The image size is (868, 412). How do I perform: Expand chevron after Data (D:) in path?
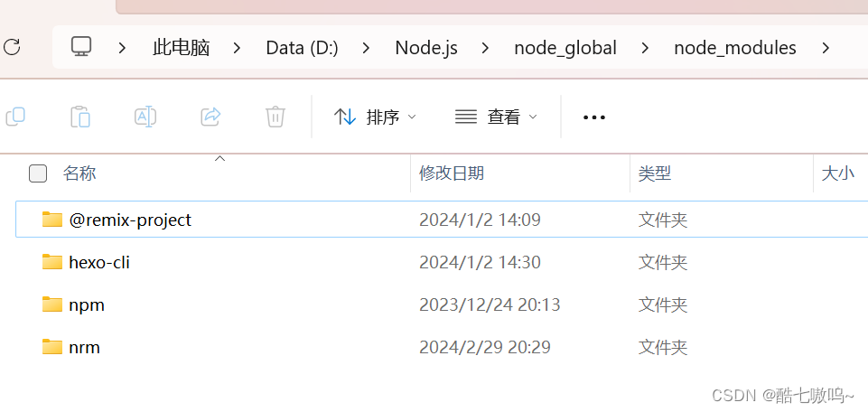pyautogui.click(x=367, y=48)
